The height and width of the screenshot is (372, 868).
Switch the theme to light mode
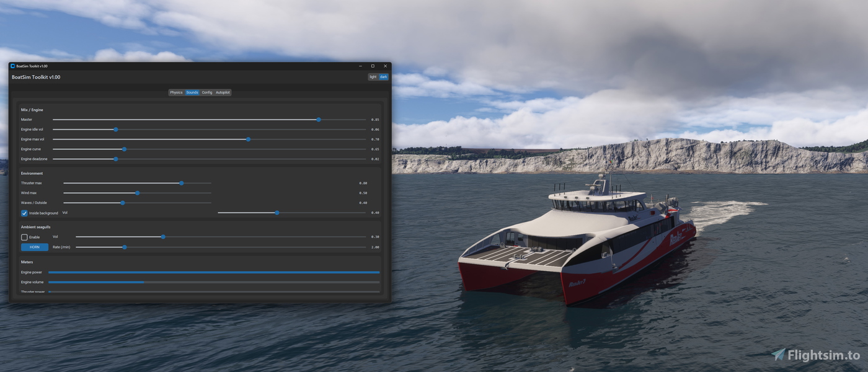pyautogui.click(x=373, y=76)
